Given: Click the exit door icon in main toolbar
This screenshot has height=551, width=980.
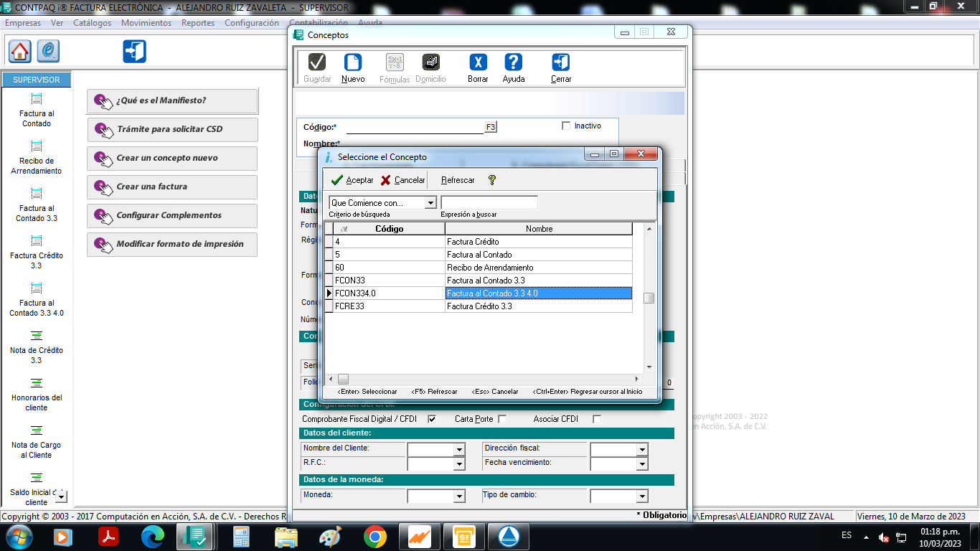Looking at the screenshot, I should pos(134,51).
